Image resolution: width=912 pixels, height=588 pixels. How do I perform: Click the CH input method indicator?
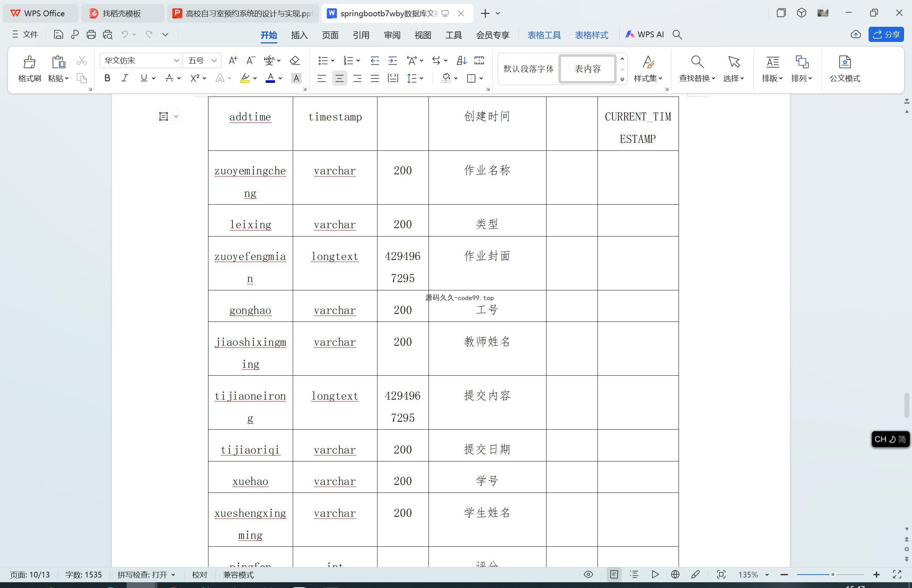click(x=890, y=439)
